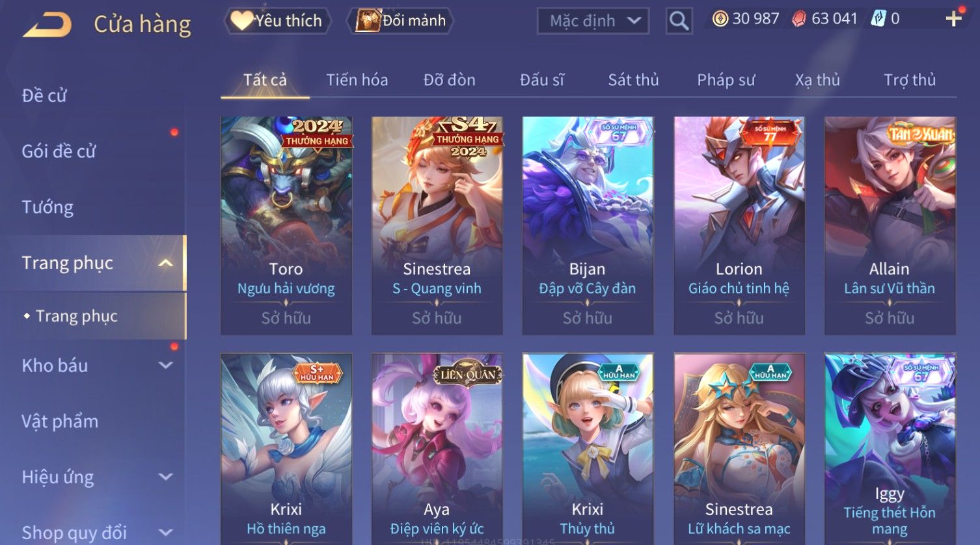Click the red ruby currency icon
The width and height of the screenshot is (980, 545).
(798, 19)
